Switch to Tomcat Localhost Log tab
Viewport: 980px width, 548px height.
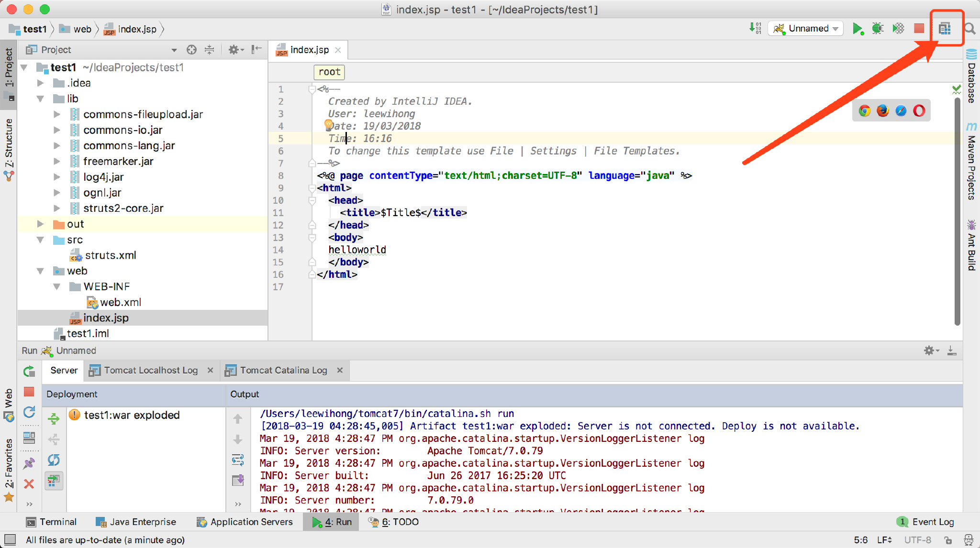coord(150,370)
